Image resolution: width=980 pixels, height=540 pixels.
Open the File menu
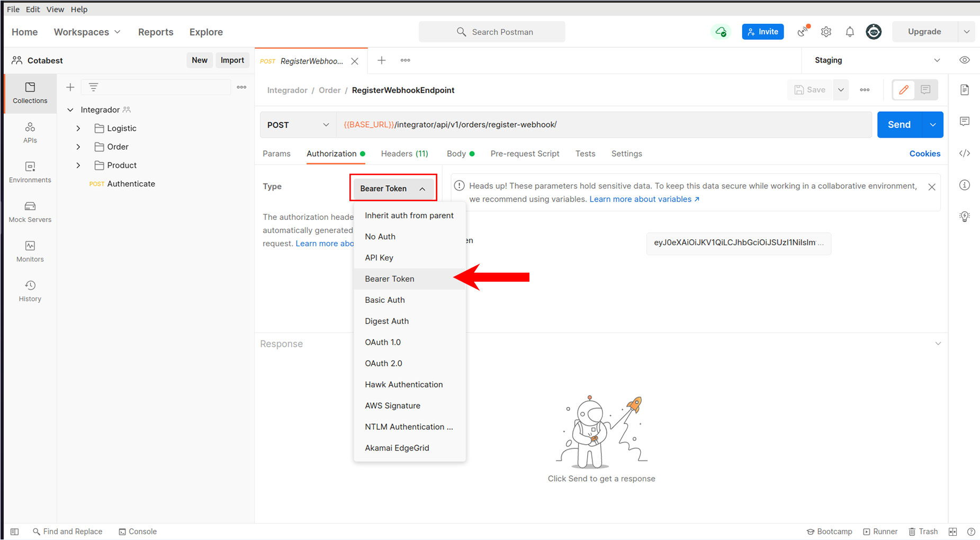[13, 9]
